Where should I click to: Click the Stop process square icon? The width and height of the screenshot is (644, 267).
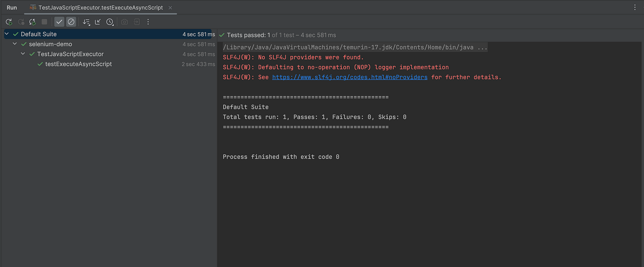44,22
